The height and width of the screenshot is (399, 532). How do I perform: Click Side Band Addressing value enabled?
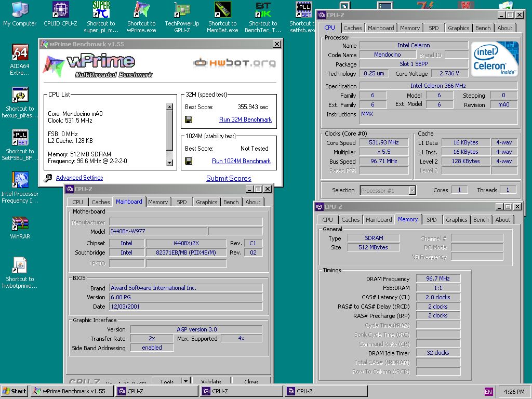coord(152,348)
